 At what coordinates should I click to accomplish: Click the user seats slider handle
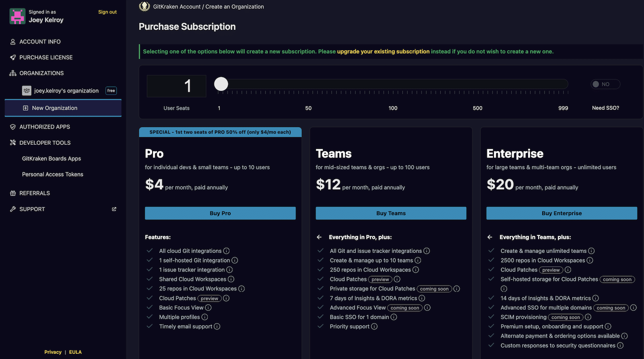[x=221, y=84]
